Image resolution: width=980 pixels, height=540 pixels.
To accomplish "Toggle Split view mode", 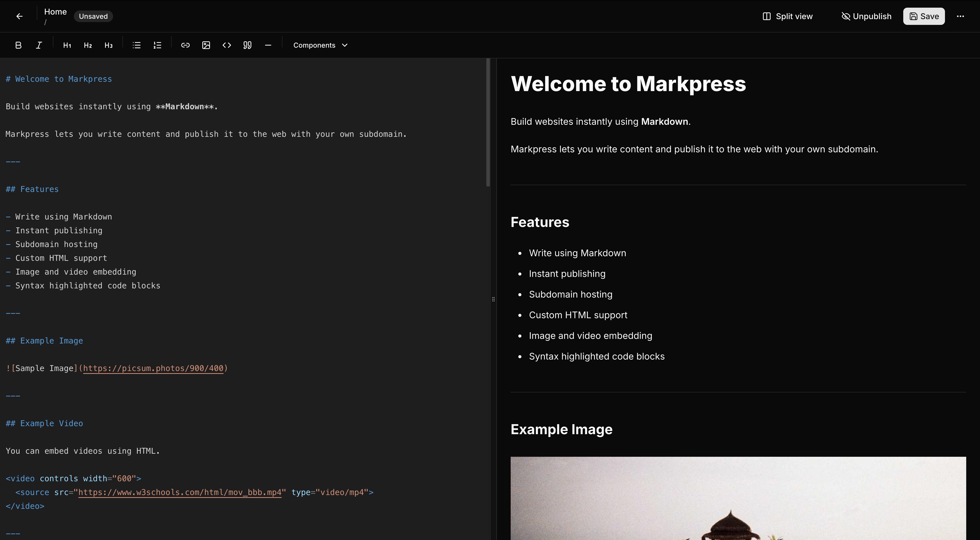I will pyautogui.click(x=787, y=16).
